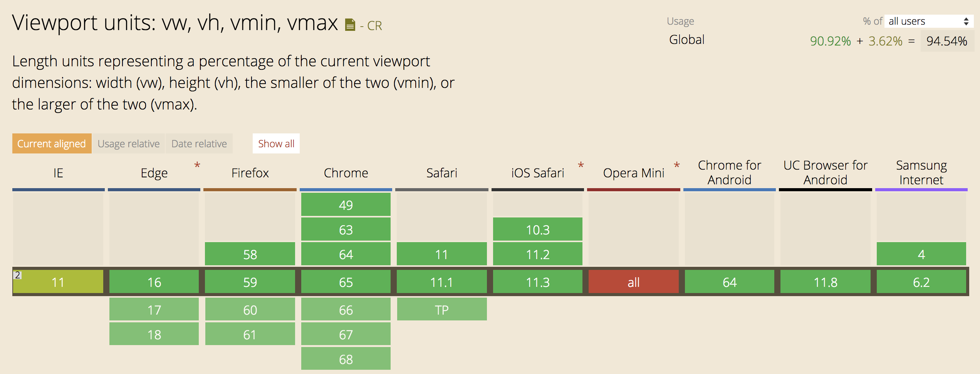
Task: Click the CR status link
Action: (374, 26)
